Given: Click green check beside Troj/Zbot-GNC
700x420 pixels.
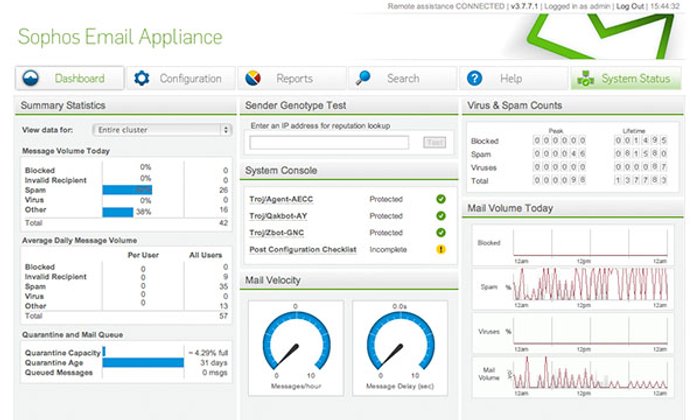Looking at the screenshot, I should 441,233.
